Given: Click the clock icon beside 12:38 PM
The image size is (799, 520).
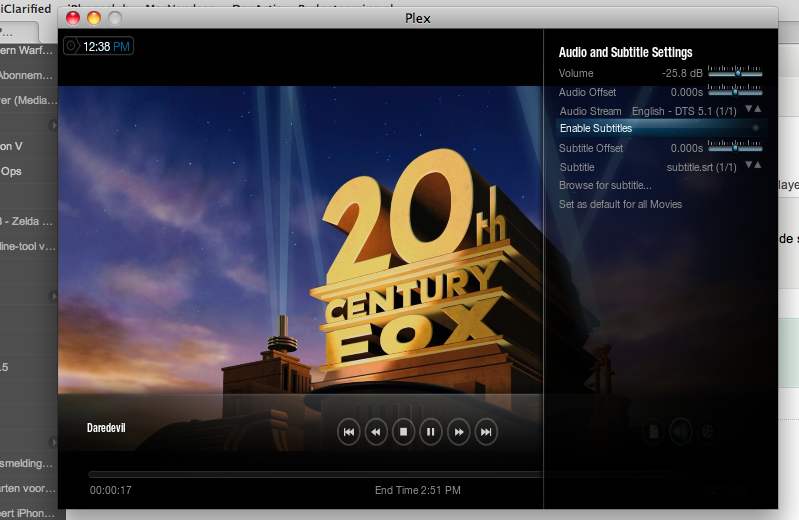Looking at the screenshot, I should click(72, 46).
